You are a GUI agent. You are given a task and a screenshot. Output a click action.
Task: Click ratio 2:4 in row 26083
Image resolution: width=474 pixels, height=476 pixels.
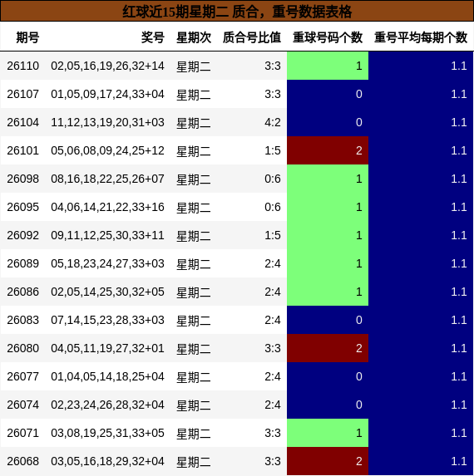(x=273, y=320)
